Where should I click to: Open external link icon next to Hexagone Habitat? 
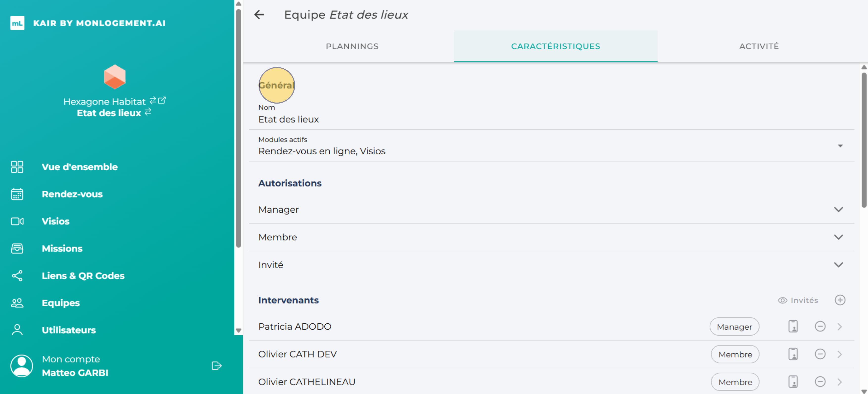162,101
